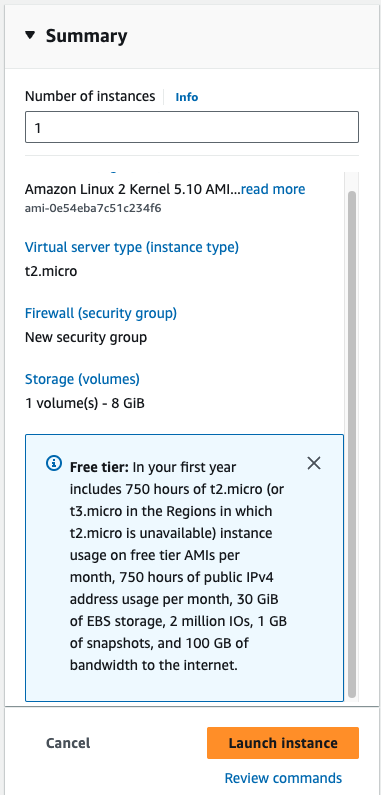Open Firewall (security group) link
The image size is (381, 795).
pos(101,313)
